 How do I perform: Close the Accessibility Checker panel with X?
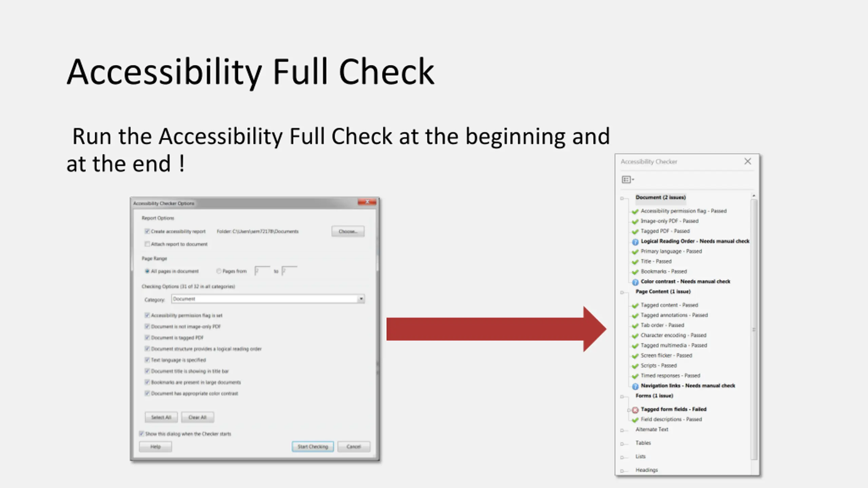tap(748, 161)
